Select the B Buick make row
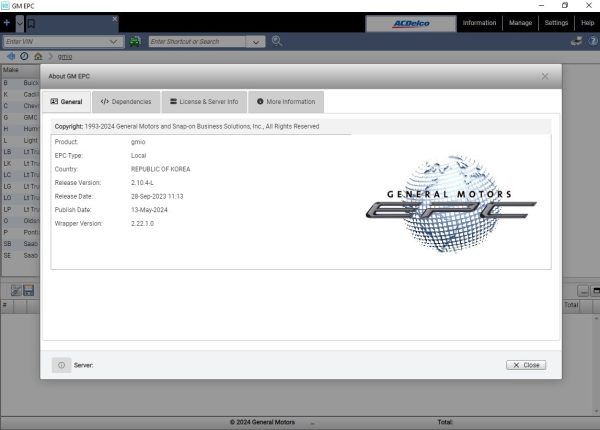 (21, 83)
